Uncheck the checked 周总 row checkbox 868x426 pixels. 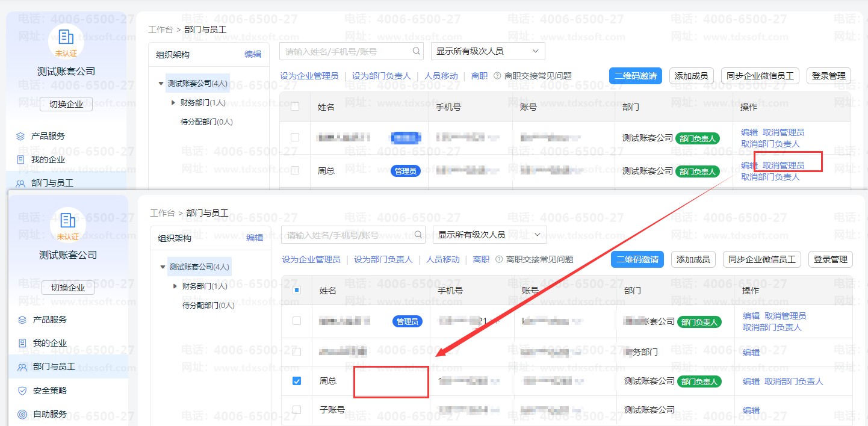297,381
